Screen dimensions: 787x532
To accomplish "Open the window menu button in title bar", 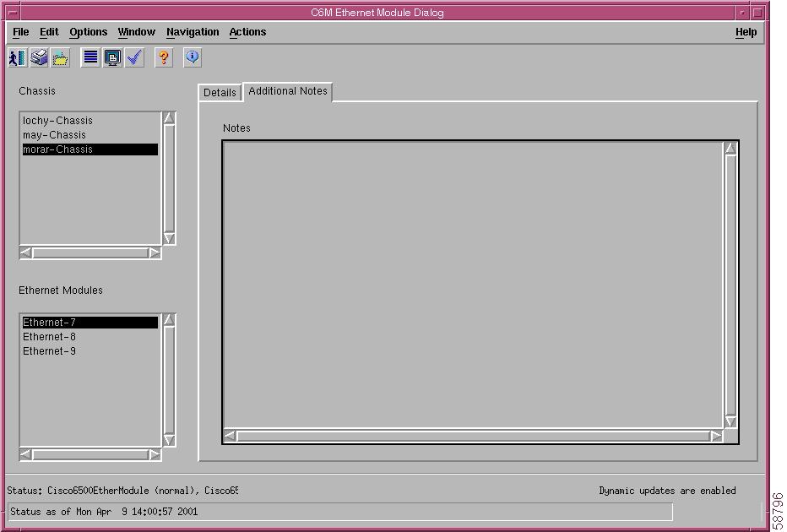I will 13,13.
